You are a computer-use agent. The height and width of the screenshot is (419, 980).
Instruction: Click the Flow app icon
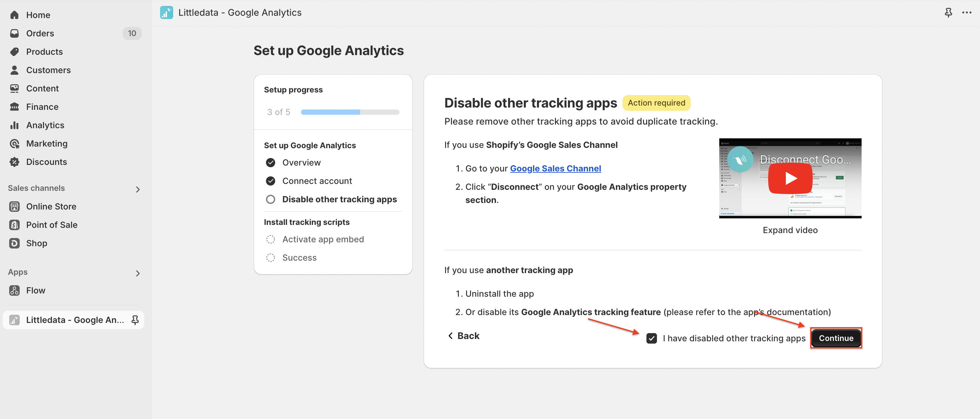tap(14, 290)
